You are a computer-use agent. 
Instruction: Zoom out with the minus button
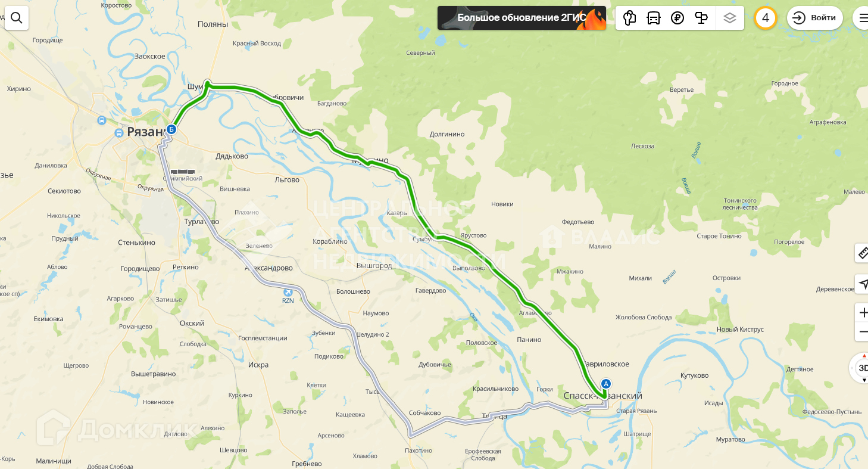[x=863, y=332]
